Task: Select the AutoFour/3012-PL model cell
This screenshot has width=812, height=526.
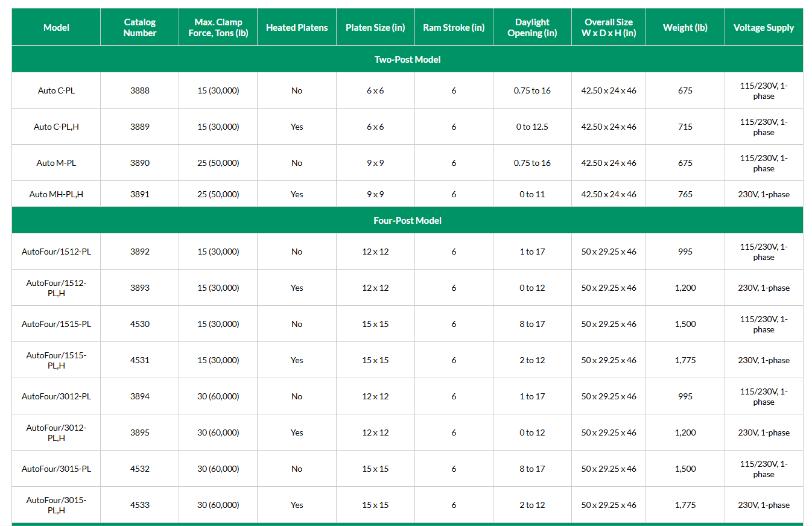Action: (56, 396)
